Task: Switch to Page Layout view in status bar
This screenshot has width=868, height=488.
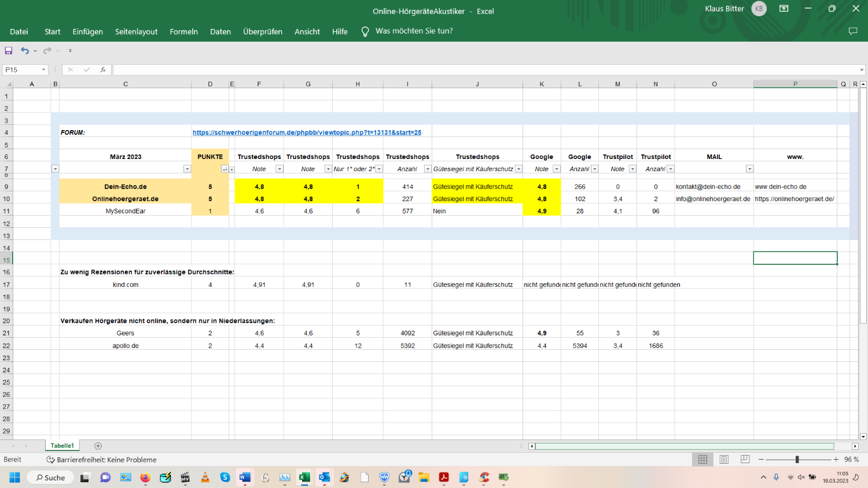Action: (x=724, y=459)
